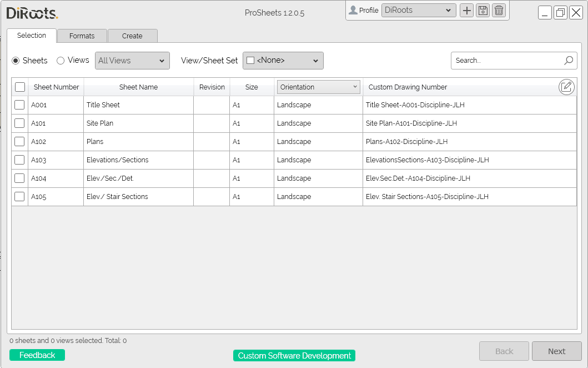
Task: Open the pencil edit icon above Custom Drawing Number
Action: (x=566, y=87)
